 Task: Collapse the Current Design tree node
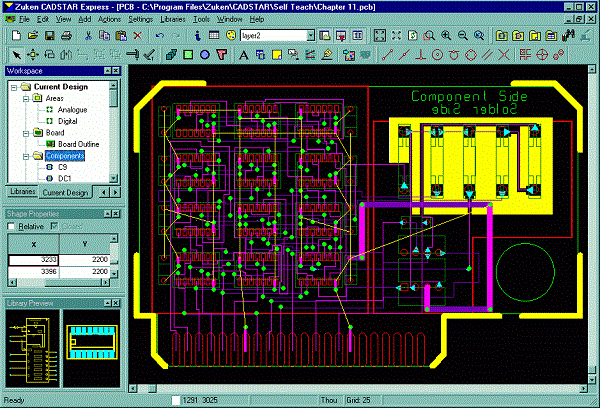click(14, 87)
